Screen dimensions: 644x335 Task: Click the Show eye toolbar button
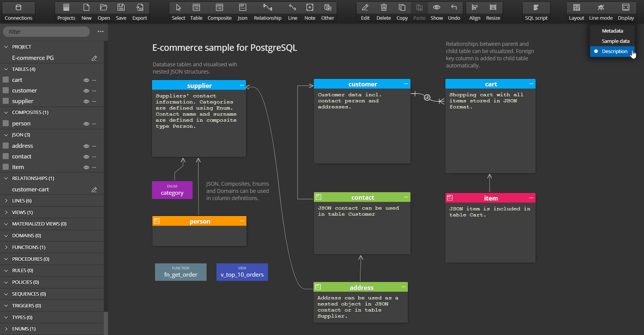pos(437,12)
